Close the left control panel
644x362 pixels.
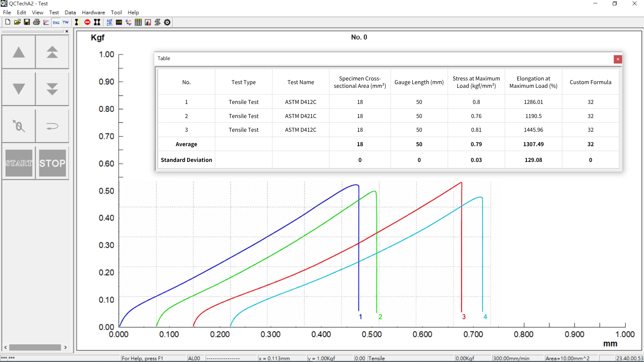(67, 31)
